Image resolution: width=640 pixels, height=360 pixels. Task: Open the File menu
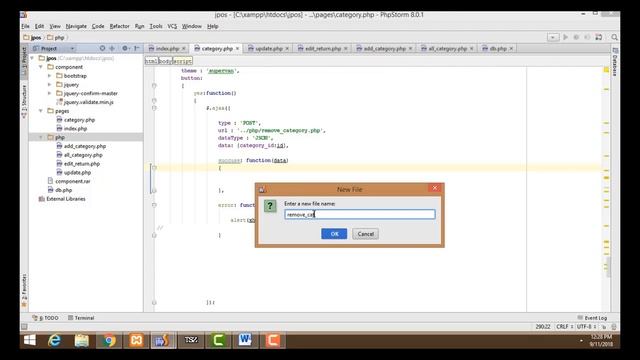coord(25,26)
